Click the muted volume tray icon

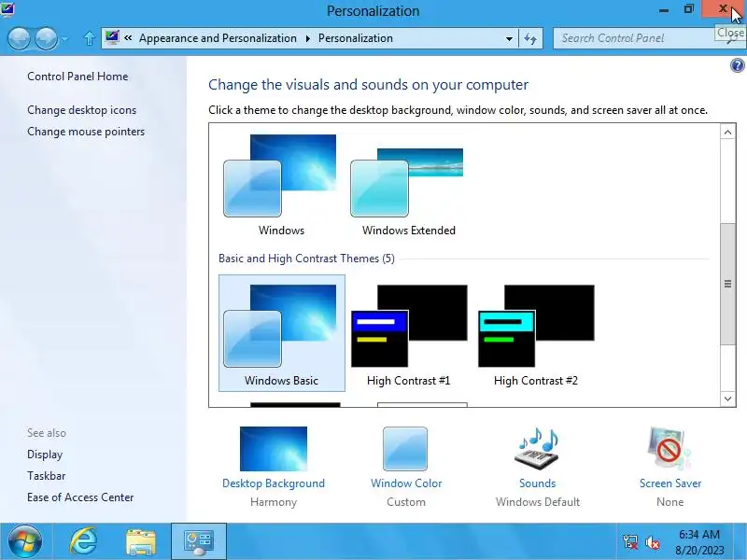click(652, 542)
